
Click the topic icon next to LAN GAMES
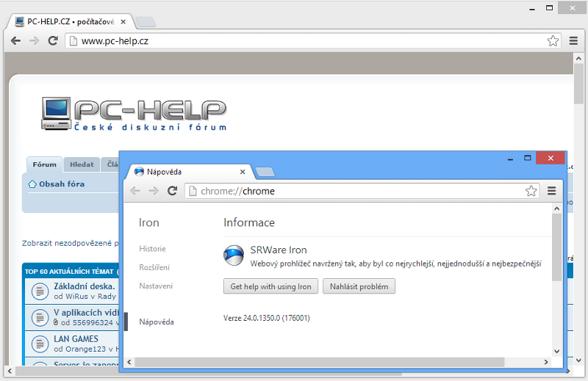[40, 344]
